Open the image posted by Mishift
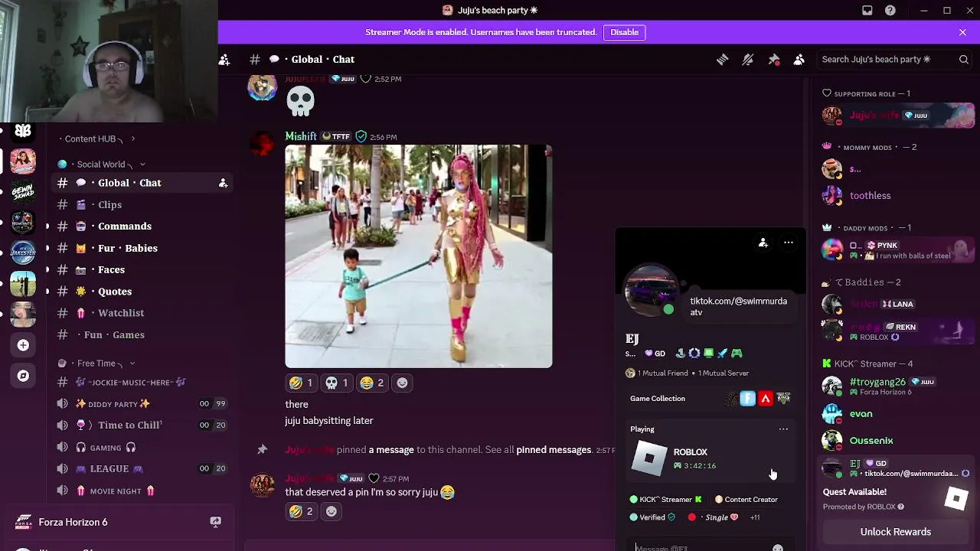 pyautogui.click(x=419, y=256)
